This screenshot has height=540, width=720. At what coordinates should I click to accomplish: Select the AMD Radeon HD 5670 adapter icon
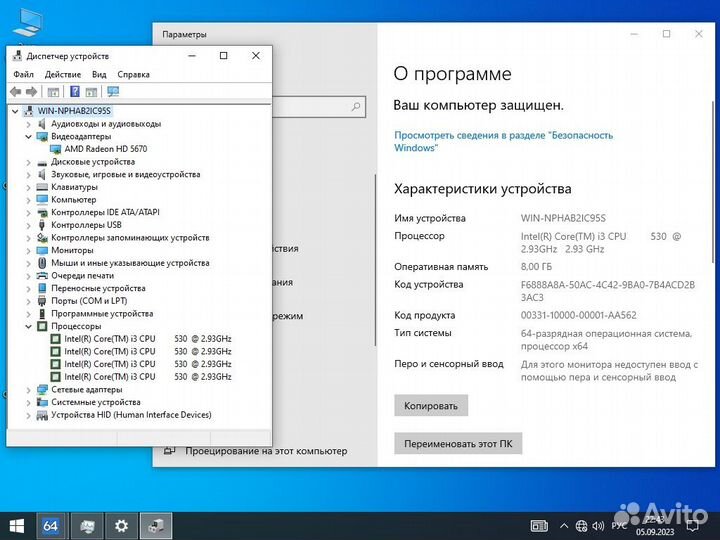56,149
